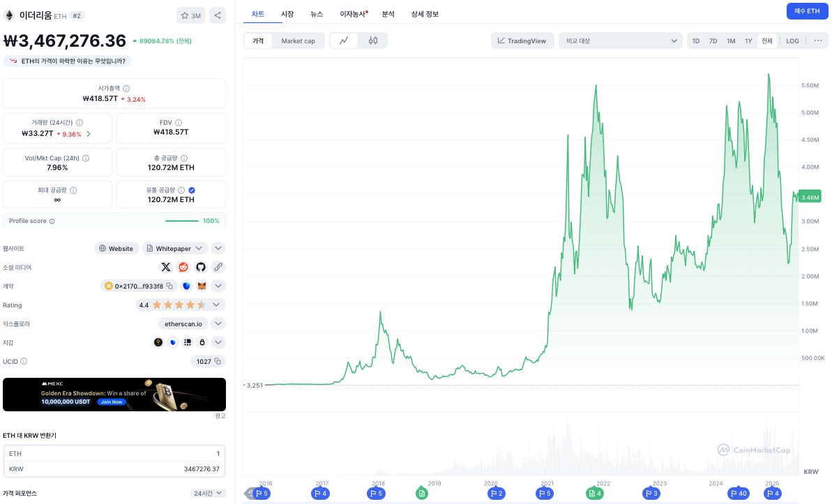Switch to the 뉴스 tab
This screenshot has width=832, height=504.
[317, 14]
